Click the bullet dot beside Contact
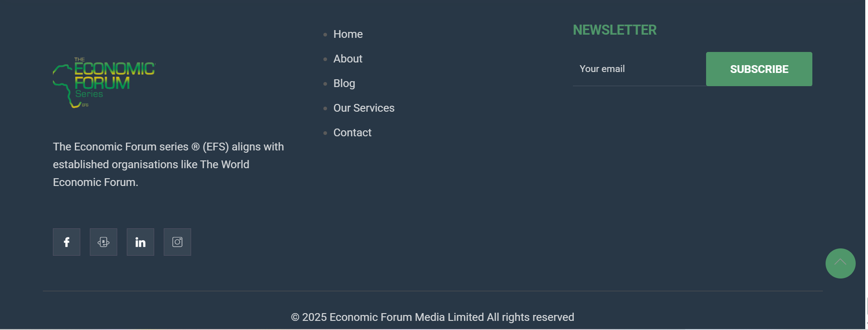 (x=325, y=133)
